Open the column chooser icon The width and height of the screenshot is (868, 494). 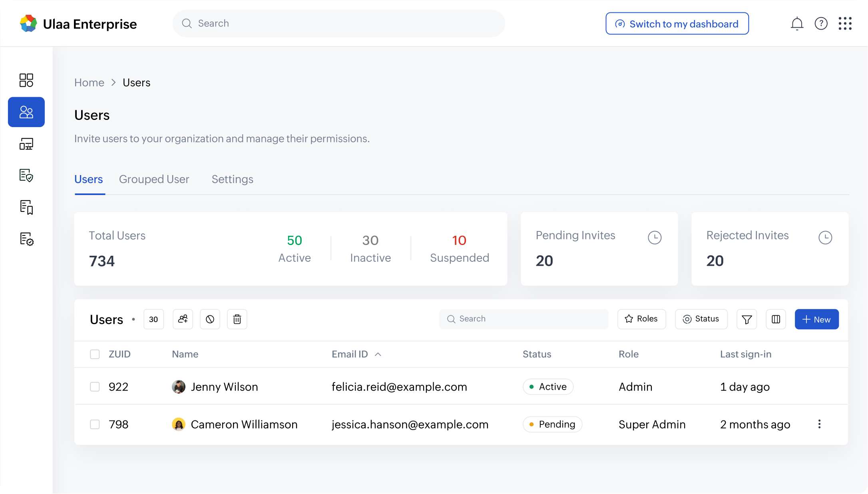point(776,319)
